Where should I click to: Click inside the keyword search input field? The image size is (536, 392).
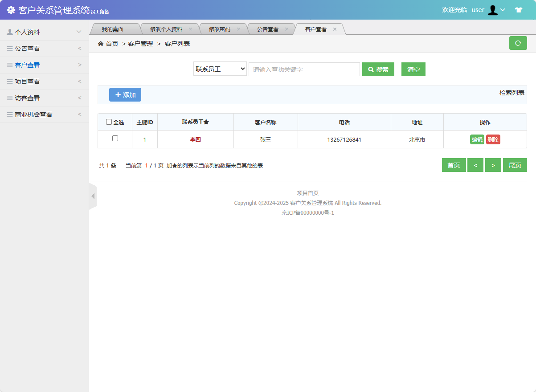pos(304,69)
